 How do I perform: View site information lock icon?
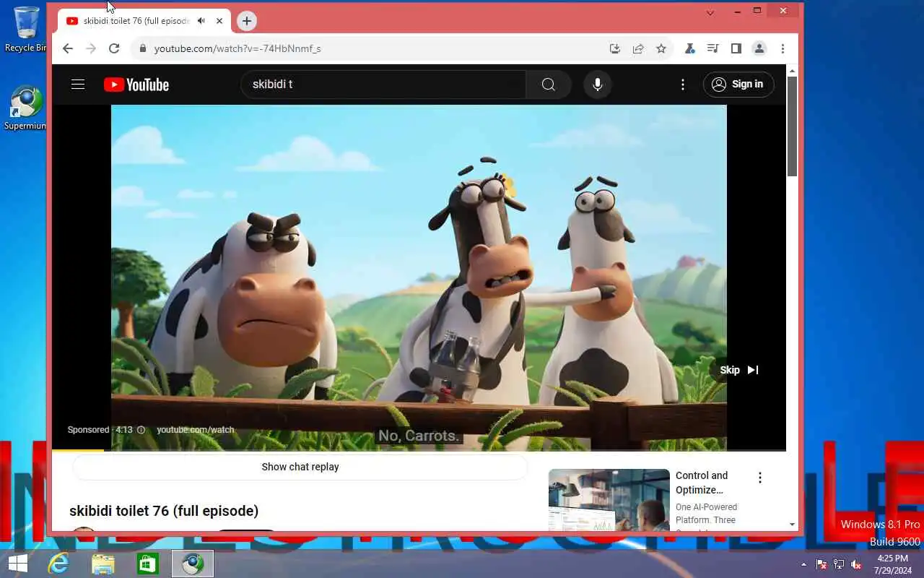(x=142, y=48)
